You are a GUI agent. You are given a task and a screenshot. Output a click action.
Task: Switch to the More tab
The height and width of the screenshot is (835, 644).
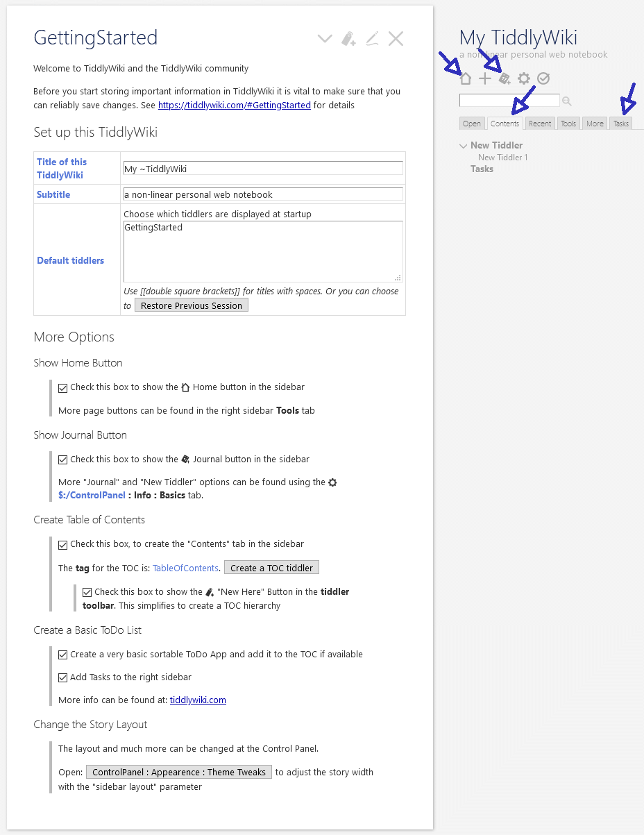[x=595, y=124]
